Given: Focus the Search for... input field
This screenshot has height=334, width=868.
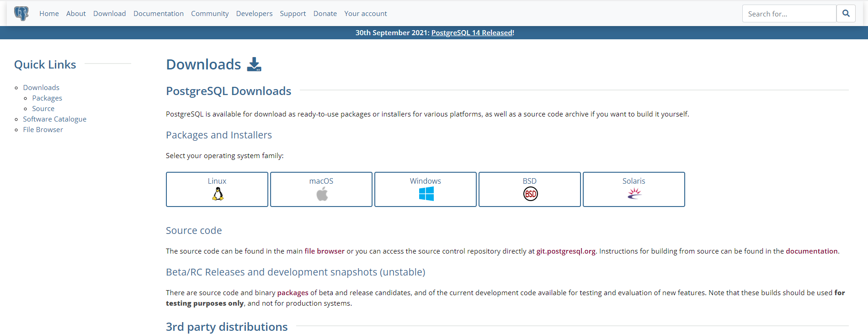Looking at the screenshot, I should [789, 14].
